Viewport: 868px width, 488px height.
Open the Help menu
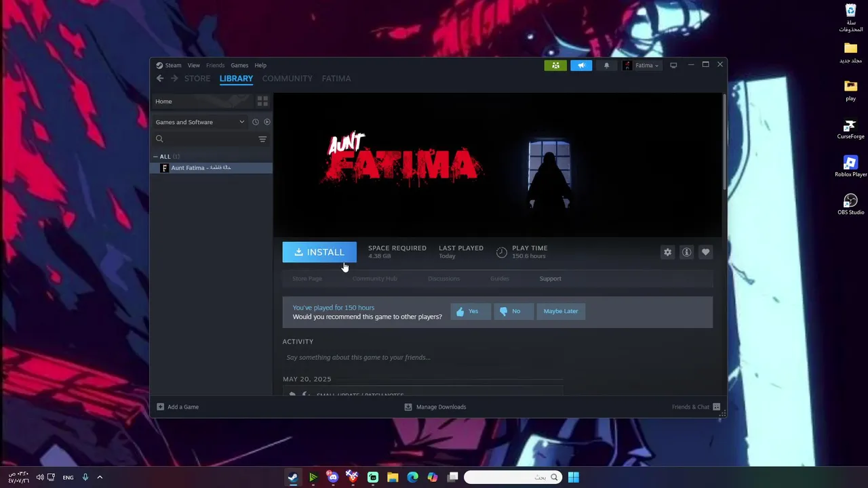click(260, 65)
